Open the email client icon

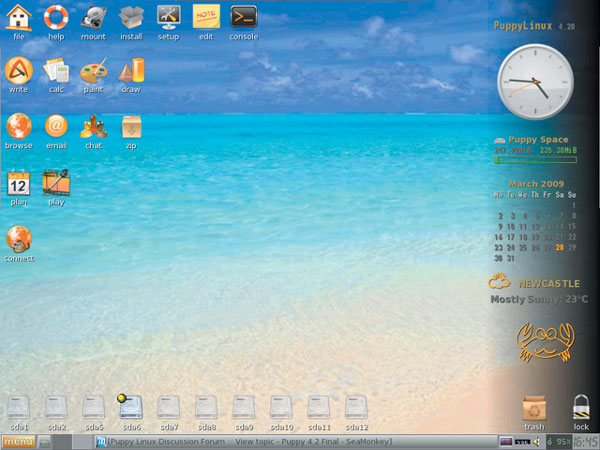pos(56,127)
